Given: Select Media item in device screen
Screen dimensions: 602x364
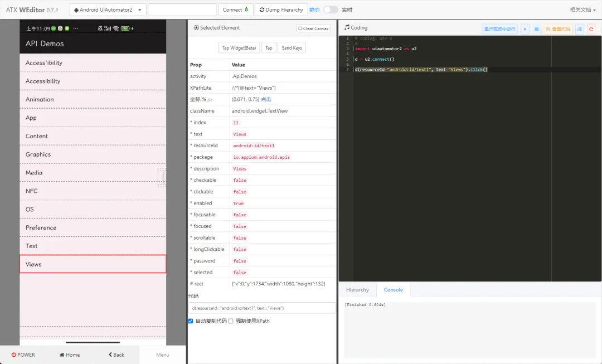Looking at the screenshot, I should coord(93,173).
